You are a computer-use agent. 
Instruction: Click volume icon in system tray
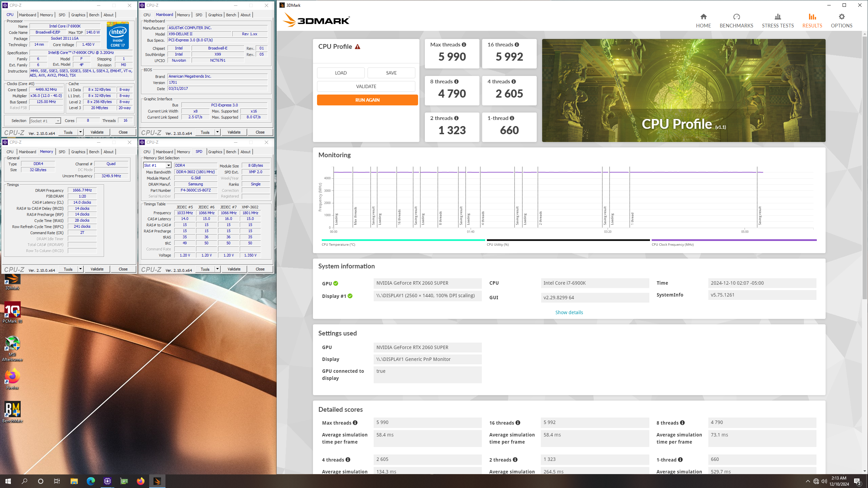[824, 481]
